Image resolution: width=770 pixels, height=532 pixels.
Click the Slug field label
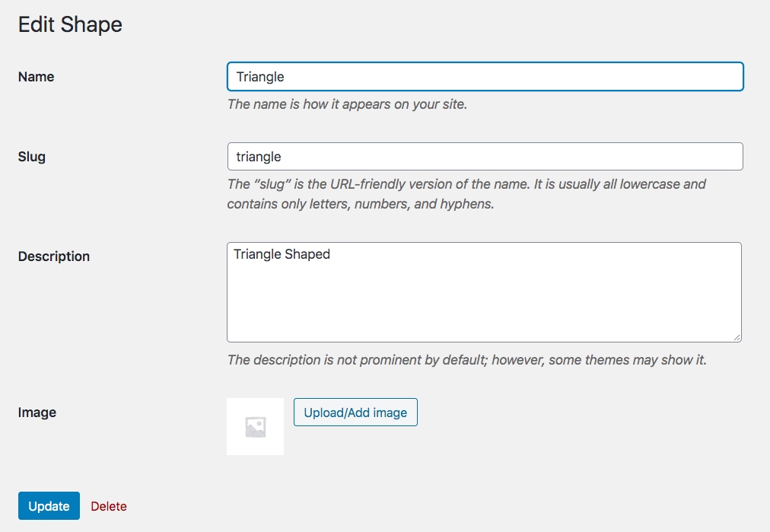(32, 157)
